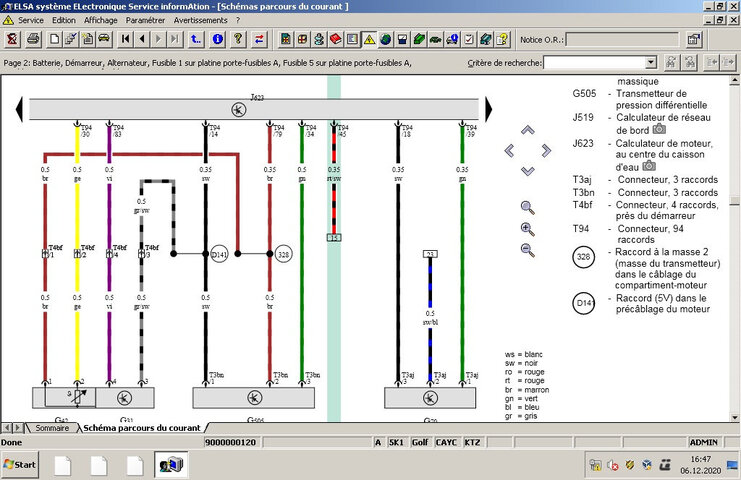This screenshot has height=480, width=741.
Task: Click the ELSA app icon in taskbar
Action: point(171,465)
